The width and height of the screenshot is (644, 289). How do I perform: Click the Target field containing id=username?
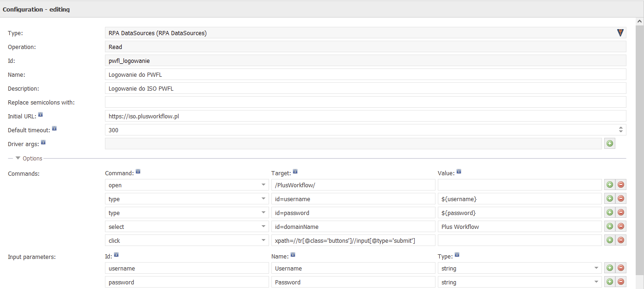tap(353, 199)
